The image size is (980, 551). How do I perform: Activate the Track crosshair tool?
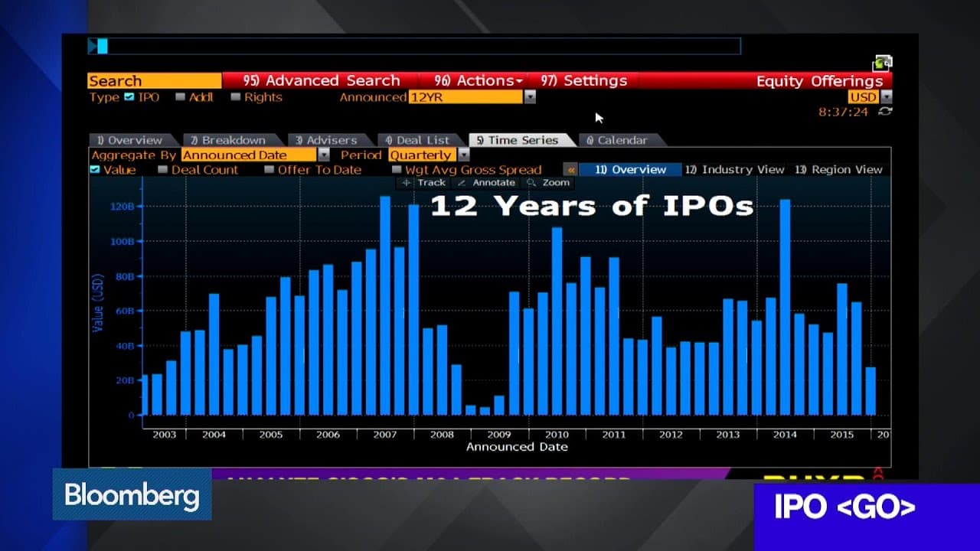[x=422, y=183]
